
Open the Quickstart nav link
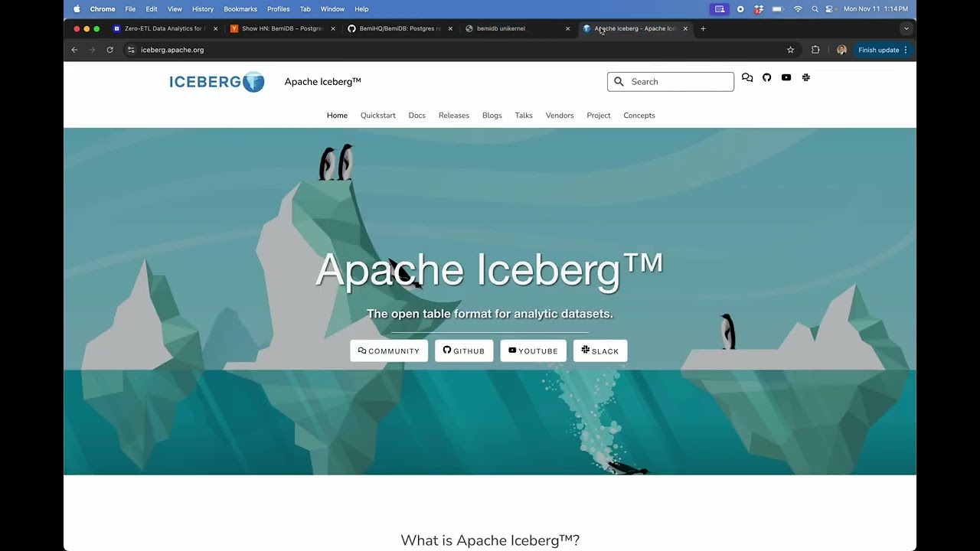point(378,116)
